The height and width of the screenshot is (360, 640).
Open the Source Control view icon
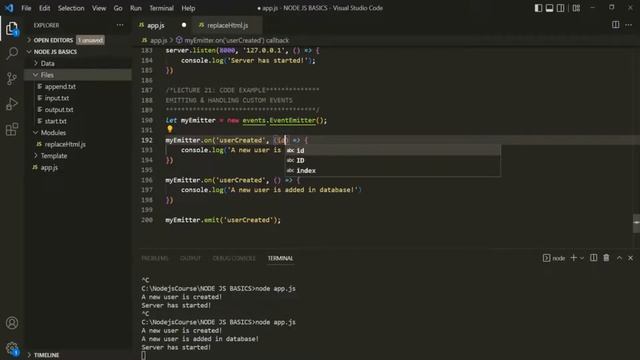pyautogui.click(x=12, y=79)
